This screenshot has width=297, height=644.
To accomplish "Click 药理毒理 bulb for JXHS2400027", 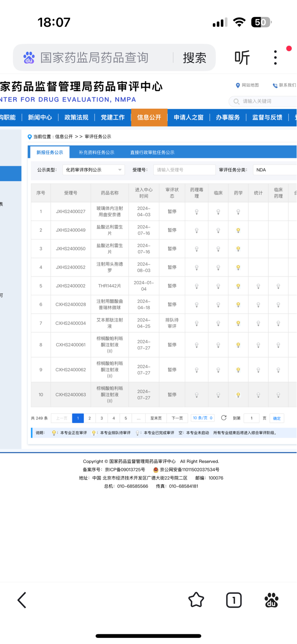I will [197, 212].
